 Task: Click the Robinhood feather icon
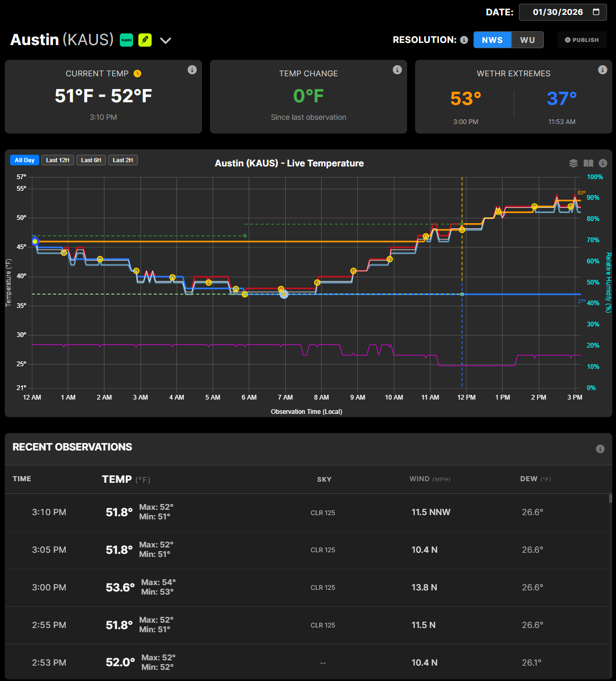(x=145, y=40)
